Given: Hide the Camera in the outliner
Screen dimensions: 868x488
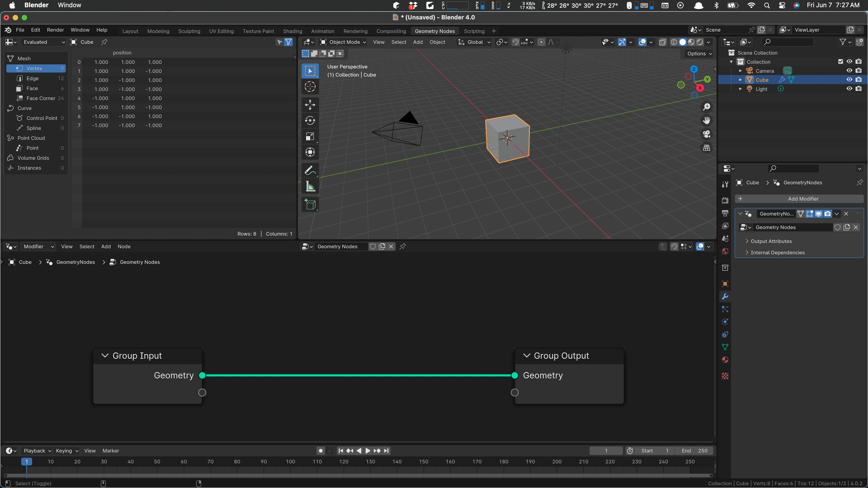Looking at the screenshot, I should (x=849, y=71).
